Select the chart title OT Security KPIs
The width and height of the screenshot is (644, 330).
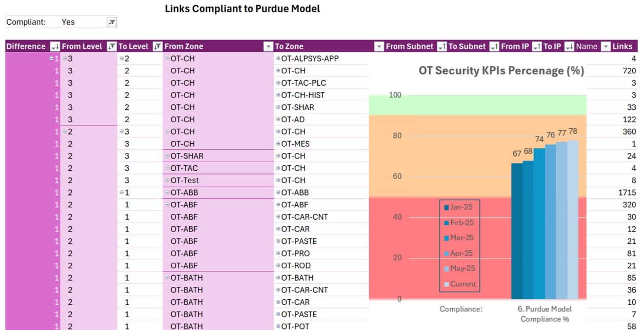(501, 71)
